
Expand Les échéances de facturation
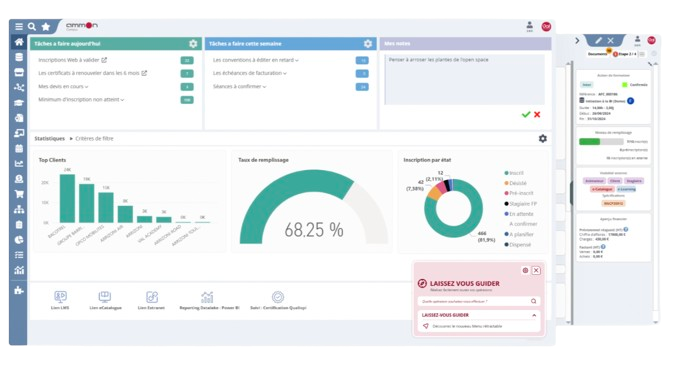pos(249,73)
